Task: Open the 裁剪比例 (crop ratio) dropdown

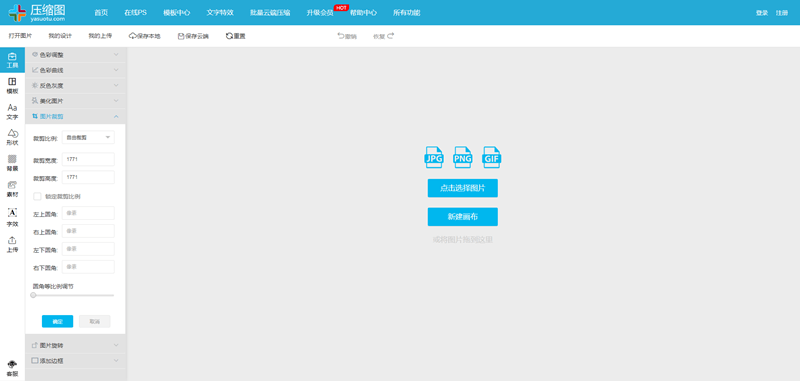Action: pyautogui.click(x=88, y=137)
